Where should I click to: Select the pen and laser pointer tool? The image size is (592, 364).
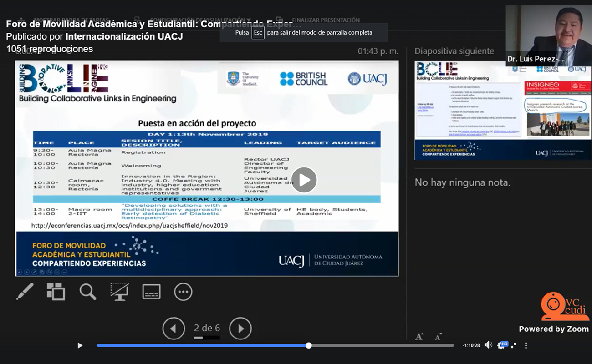(25, 292)
